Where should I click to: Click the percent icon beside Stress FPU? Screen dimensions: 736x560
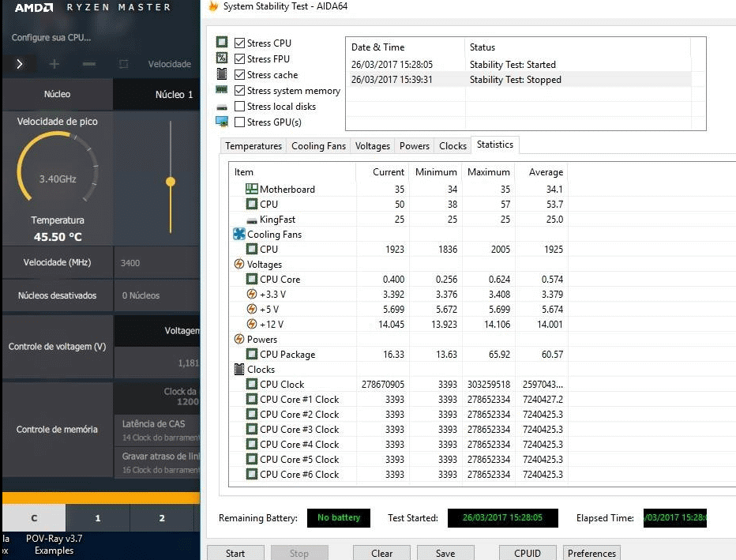point(222,58)
